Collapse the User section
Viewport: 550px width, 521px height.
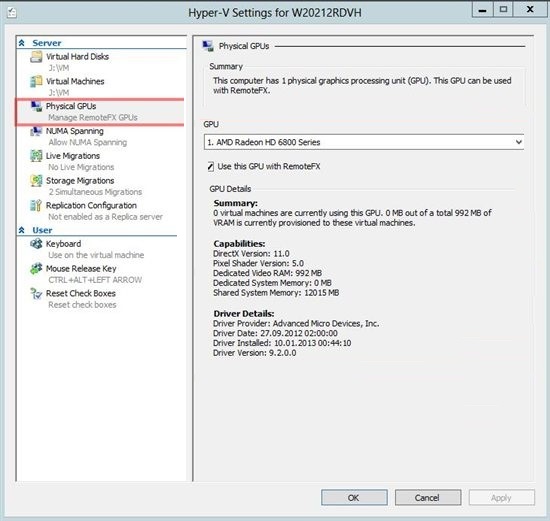coord(22,230)
